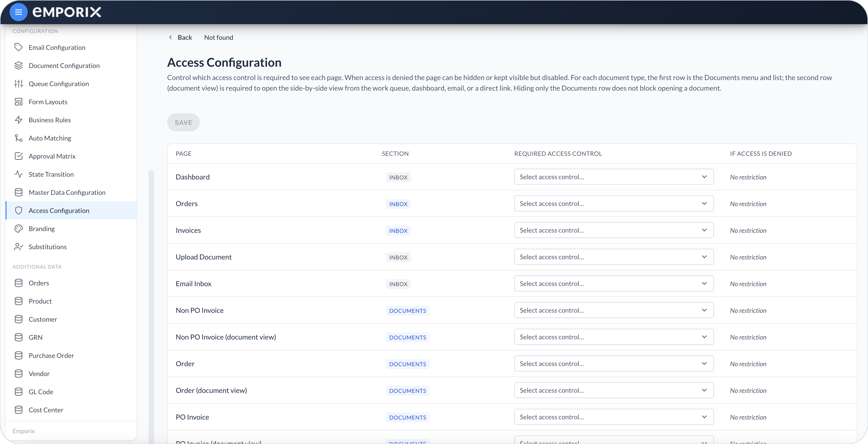Open Invoices access control dropdown
Viewport: 868px width, 444px height.
[x=613, y=230]
